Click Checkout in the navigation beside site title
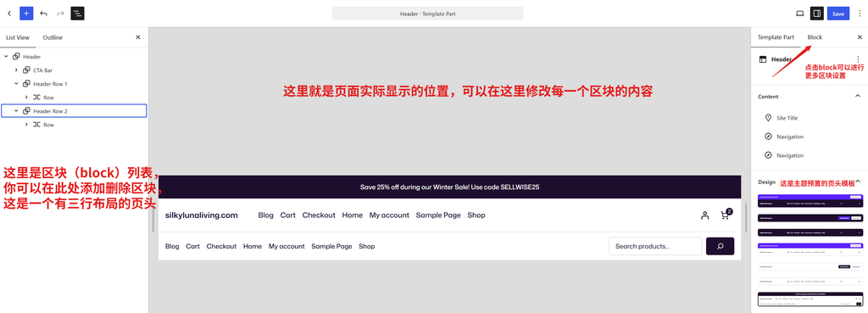 (319, 215)
